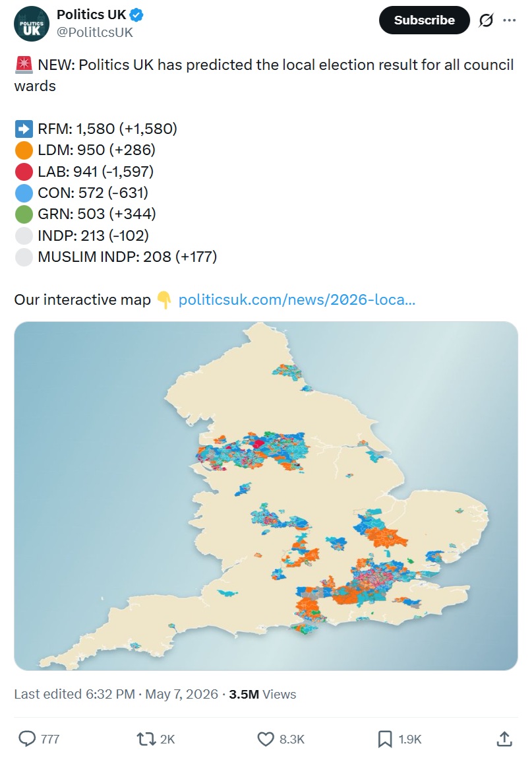Open the Politics UK profile avatar
The image size is (532, 758).
32,23
